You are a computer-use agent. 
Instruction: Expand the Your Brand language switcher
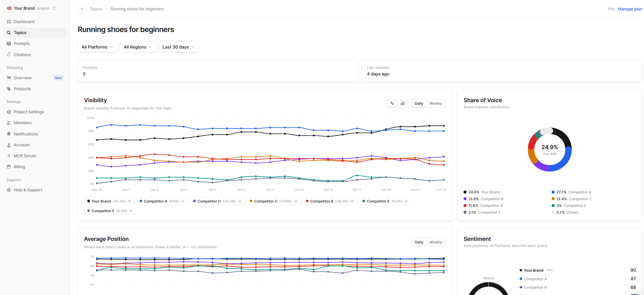[54, 8]
